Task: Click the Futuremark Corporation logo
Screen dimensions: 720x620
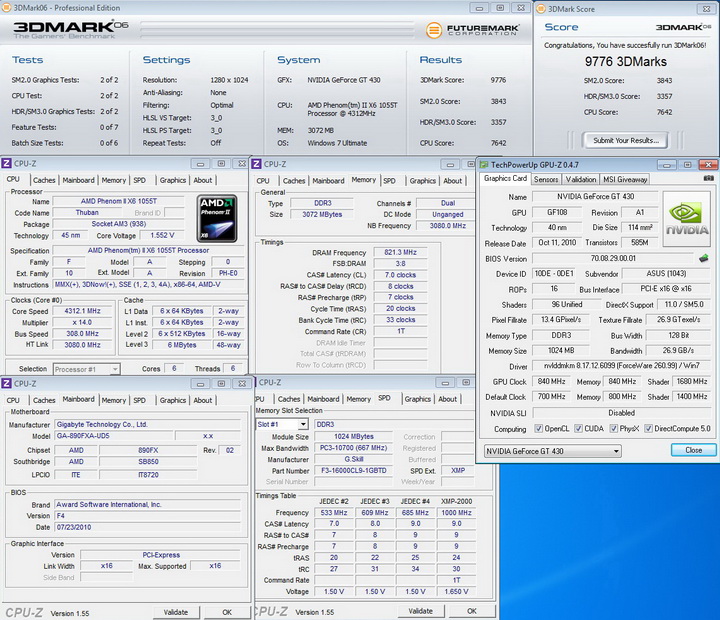Action: (x=473, y=30)
